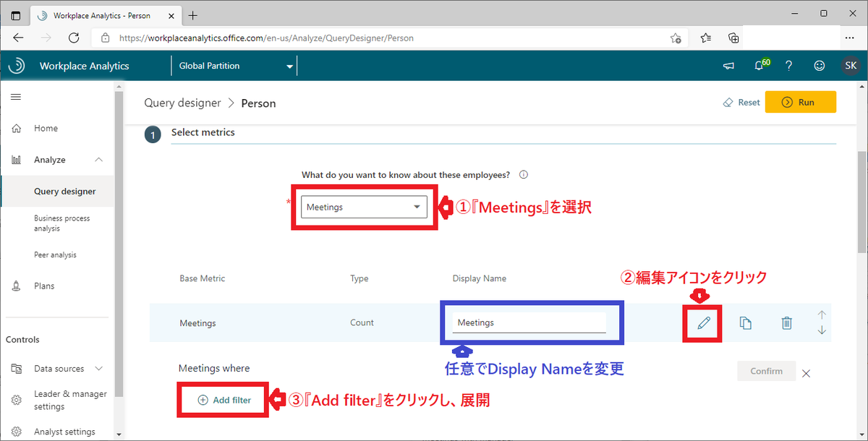Viewport: 868px width, 441px height.
Task: Click the Query designer breadcrumb link
Action: 182,103
